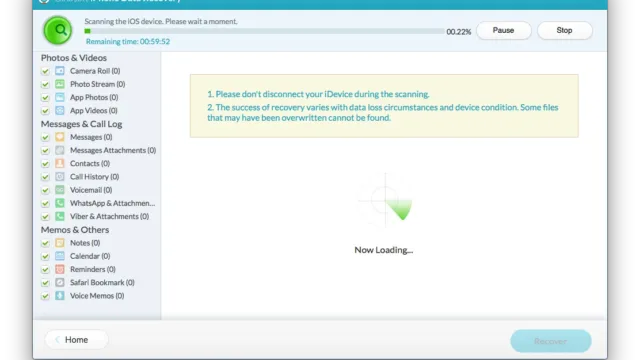
Task: Click the Recover button
Action: [551, 341]
